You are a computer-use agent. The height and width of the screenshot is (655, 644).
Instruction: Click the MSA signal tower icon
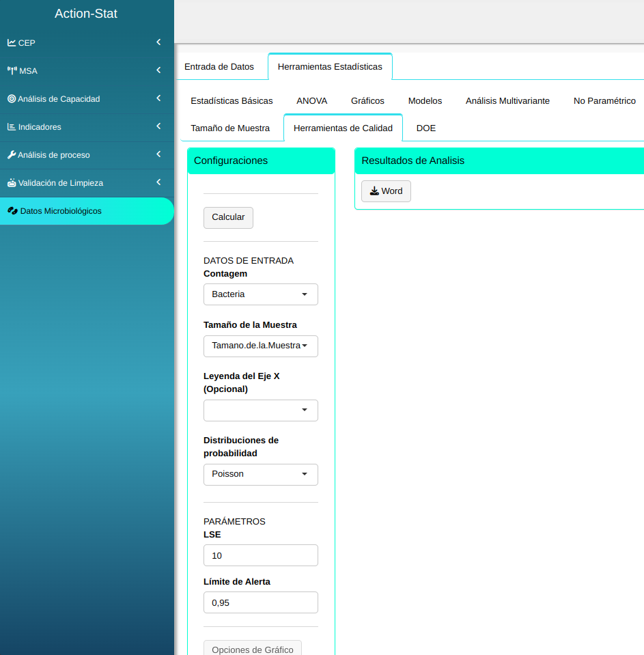tap(12, 71)
